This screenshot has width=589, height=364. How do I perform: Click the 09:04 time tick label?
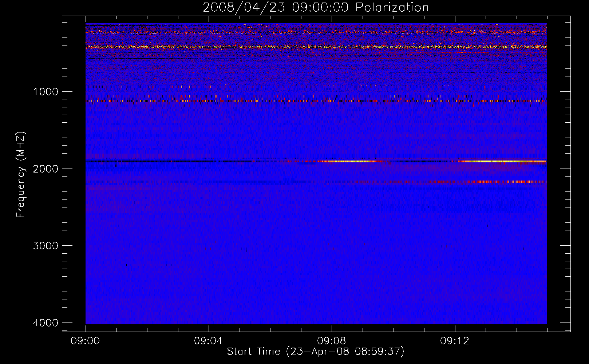(209, 341)
